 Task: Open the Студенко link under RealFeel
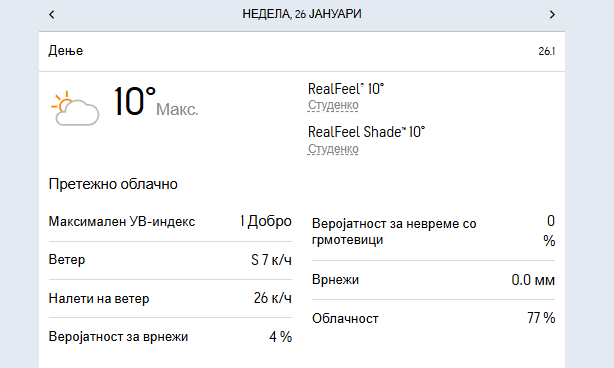[333, 105]
